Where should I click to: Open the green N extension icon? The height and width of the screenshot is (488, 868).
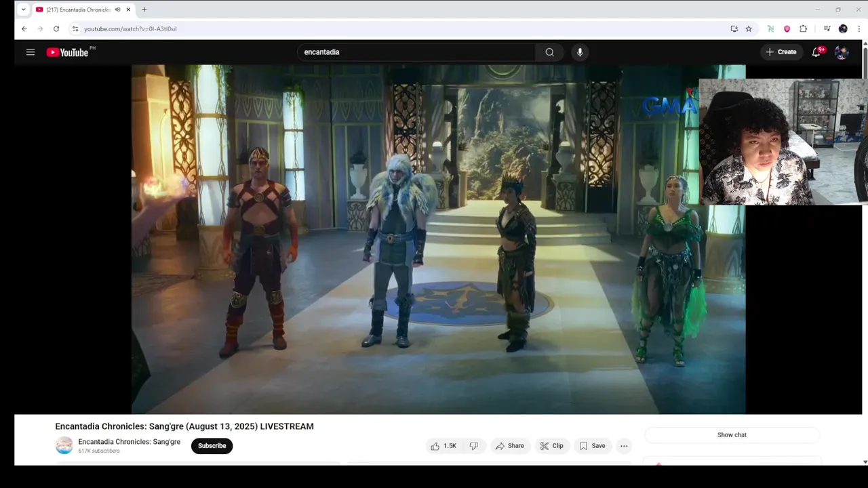click(771, 29)
